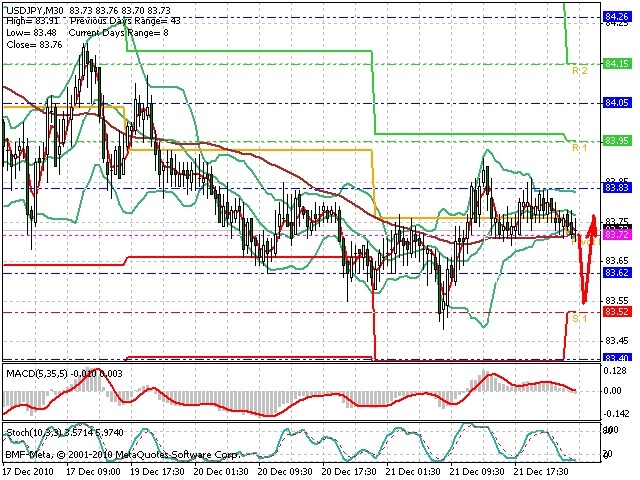The width and height of the screenshot is (640, 480).
Task: Click the 83.55 price axis value
Action: point(617,300)
